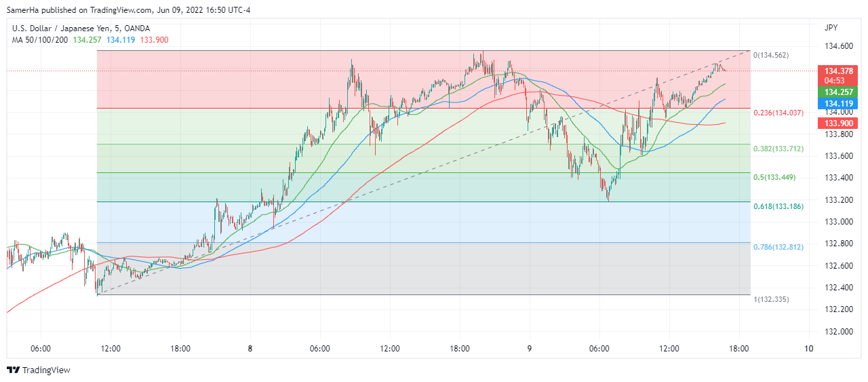Click the MA 50/100/200 indicator legend
Screen dimensions: 868x382
tap(40, 40)
